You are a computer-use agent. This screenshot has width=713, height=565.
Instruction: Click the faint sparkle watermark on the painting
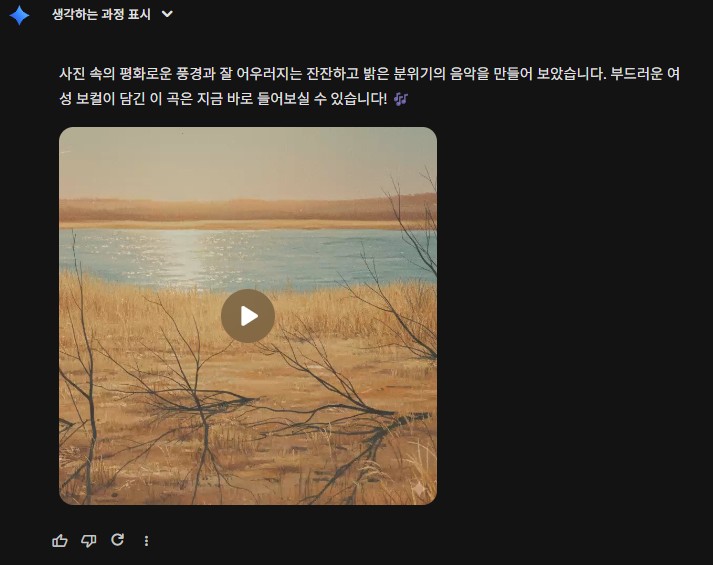pyautogui.click(x=418, y=489)
